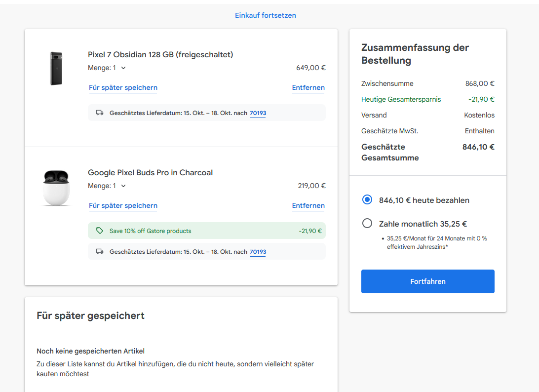Click the truck icon under Pixel 7

coord(100,113)
